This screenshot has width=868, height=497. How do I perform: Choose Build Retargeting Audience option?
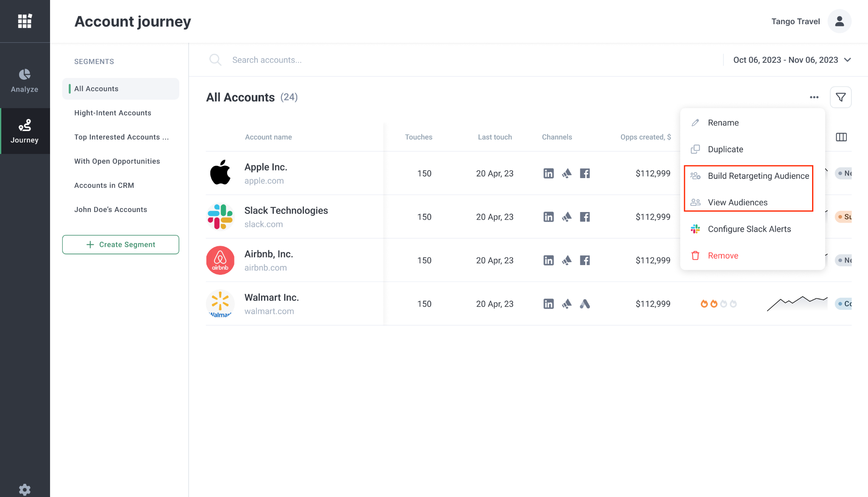(758, 176)
